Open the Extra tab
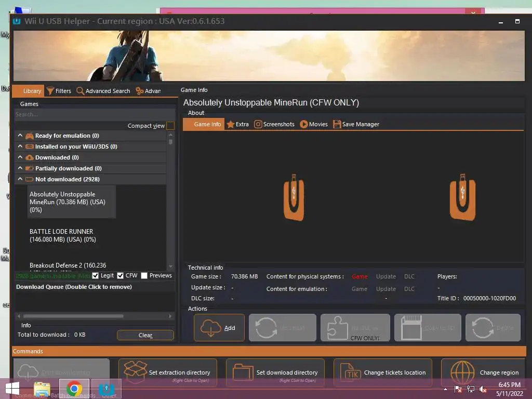The image size is (532, 399). pyautogui.click(x=238, y=124)
